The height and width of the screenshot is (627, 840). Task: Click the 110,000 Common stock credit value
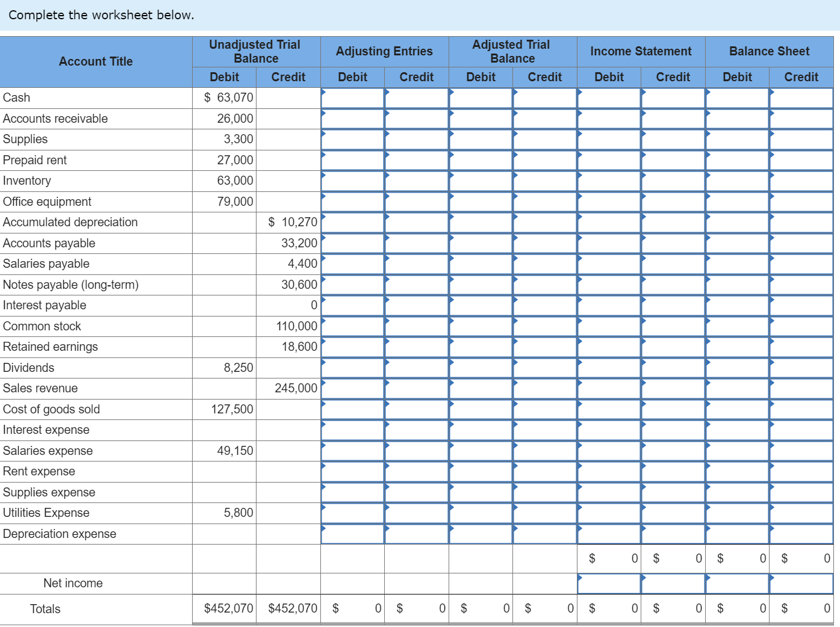[296, 326]
